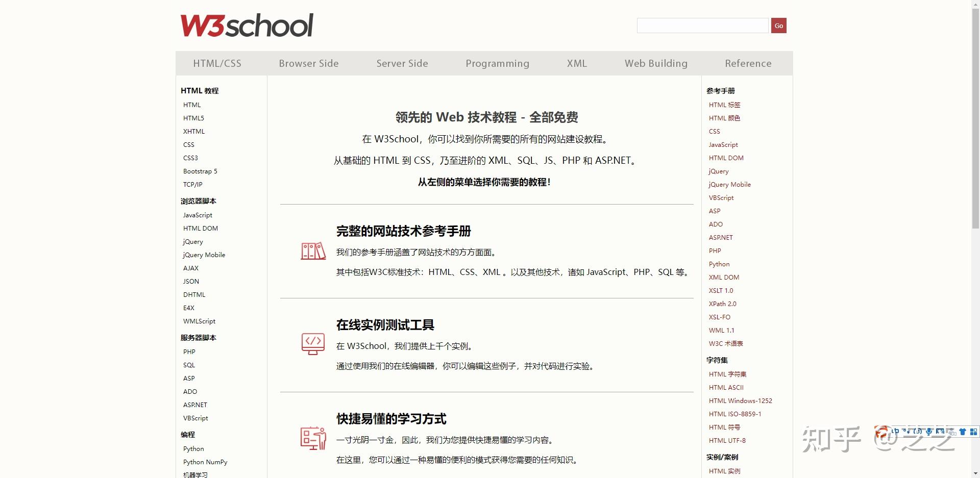Click the 字符集 sidebar heading
This screenshot has height=478, width=980.
(717, 360)
